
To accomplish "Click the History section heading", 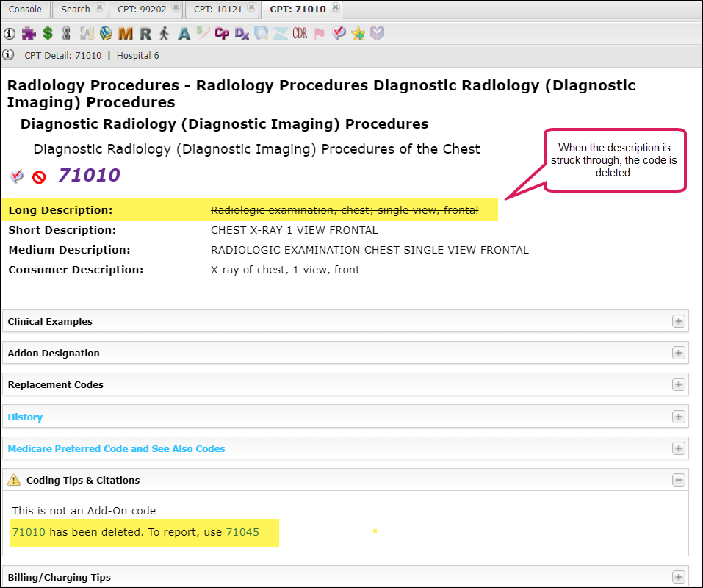I will click(x=25, y=417).
